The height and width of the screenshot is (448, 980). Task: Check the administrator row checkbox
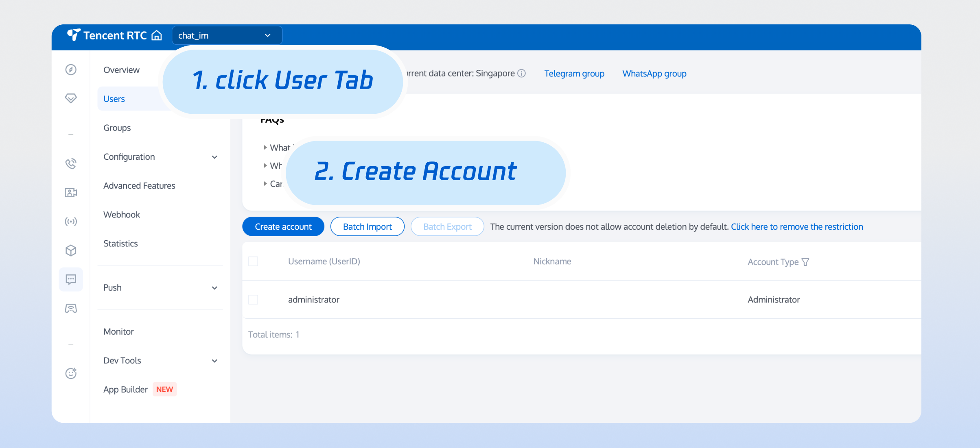(253, 300)
